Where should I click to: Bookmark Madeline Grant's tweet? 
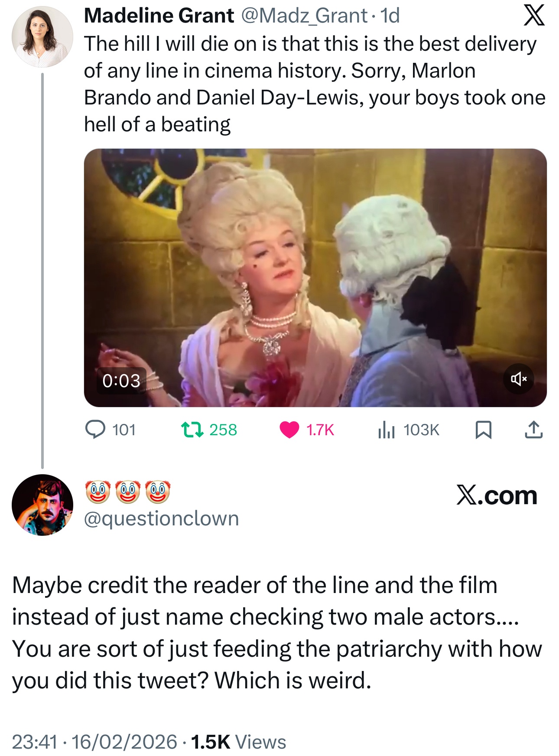point(483,430)
